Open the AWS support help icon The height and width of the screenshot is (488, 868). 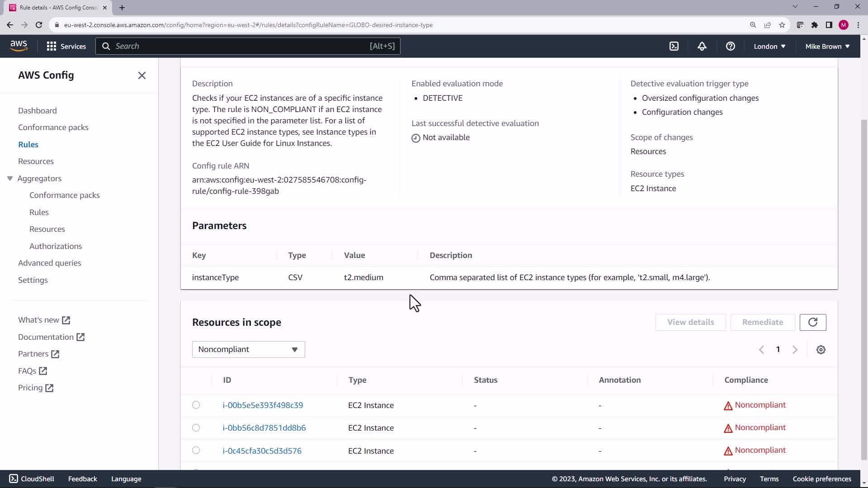(x=730, y=46)
